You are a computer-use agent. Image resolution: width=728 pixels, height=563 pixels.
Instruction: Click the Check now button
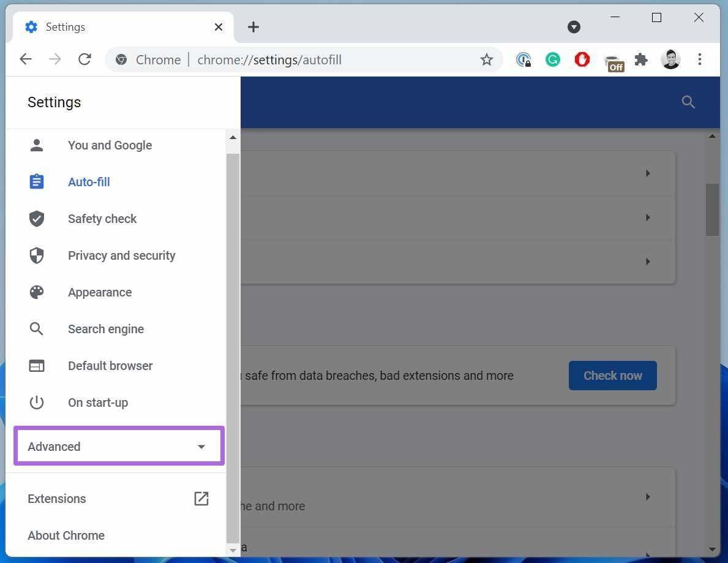pyautogui.click(x=612, y=376)
